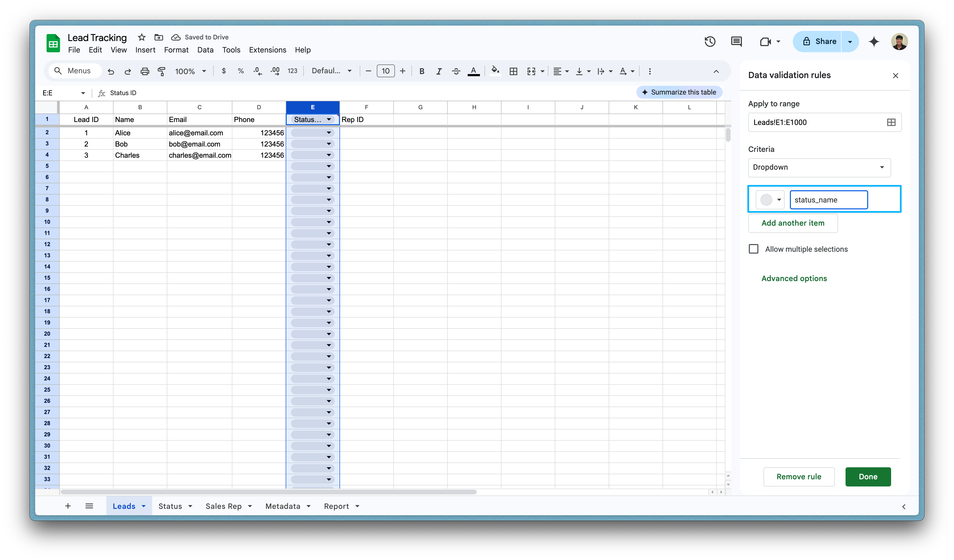Open the borders tool
Viewport: 954px width, 560px height.
513,71
